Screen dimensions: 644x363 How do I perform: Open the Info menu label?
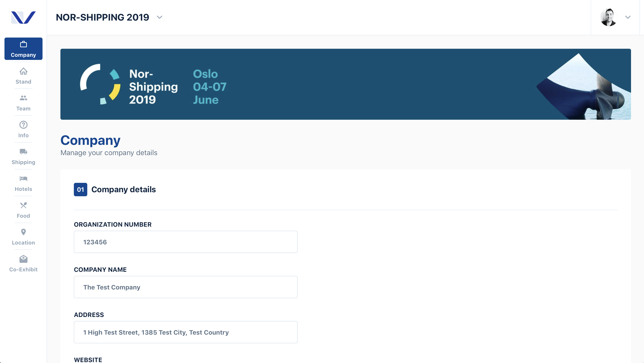(x=23, y=135)
